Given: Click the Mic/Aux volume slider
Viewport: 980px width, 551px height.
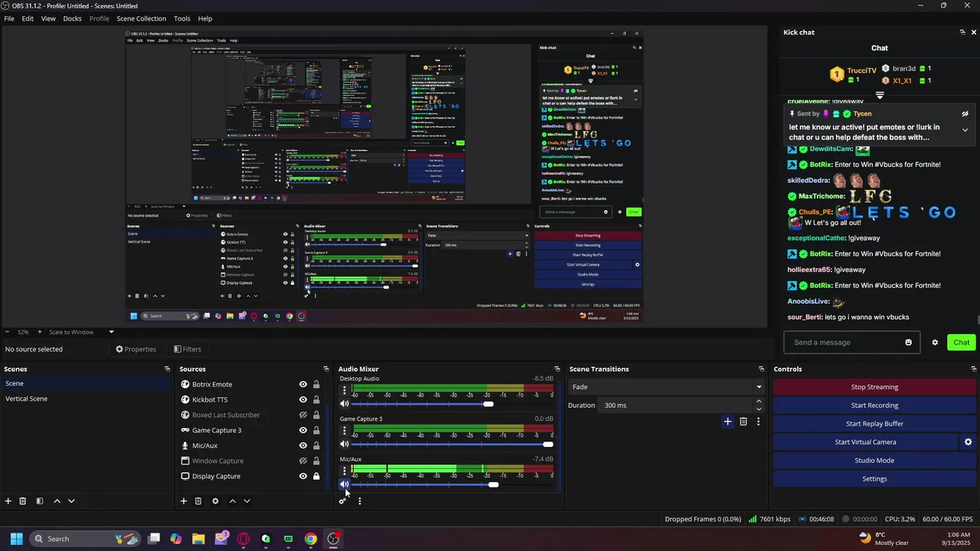Looking at the screenshot, I should [452, 484].
